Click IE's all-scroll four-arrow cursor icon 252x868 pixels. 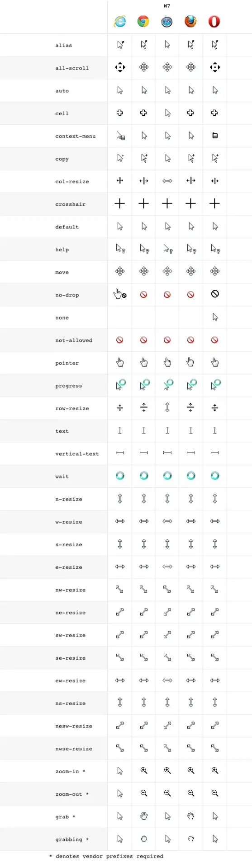[x=120, y=68]
